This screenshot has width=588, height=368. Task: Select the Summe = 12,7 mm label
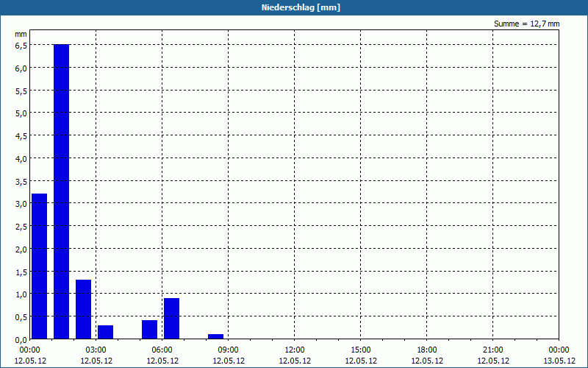click(526, 24)
